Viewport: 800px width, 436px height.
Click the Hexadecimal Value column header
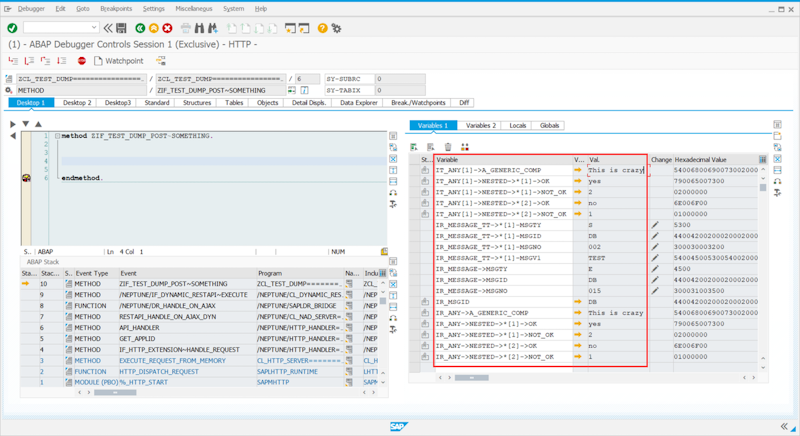pos(715,160)
